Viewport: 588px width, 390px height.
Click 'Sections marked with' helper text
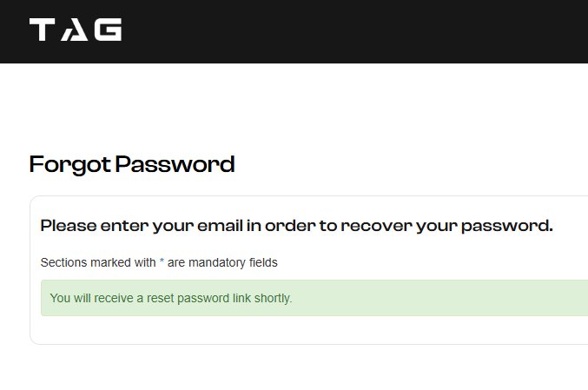[x=98, y=262]
